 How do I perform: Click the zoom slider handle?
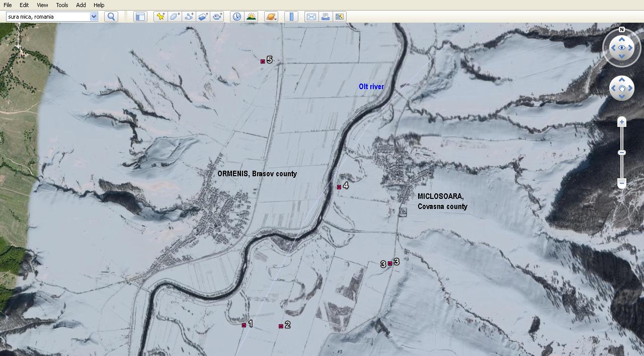(622, 153)
